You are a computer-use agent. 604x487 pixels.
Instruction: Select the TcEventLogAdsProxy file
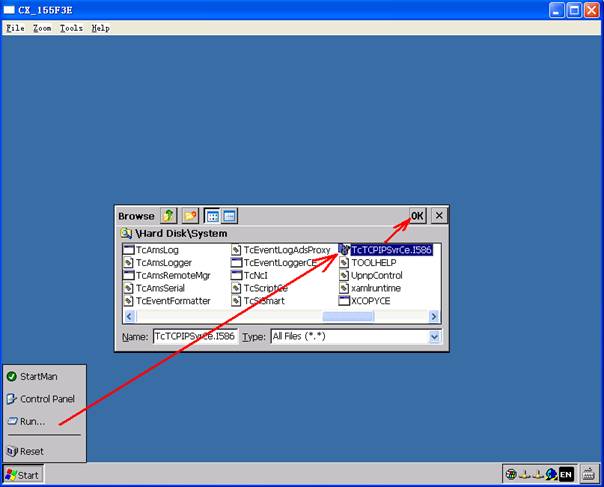[286, 250]
